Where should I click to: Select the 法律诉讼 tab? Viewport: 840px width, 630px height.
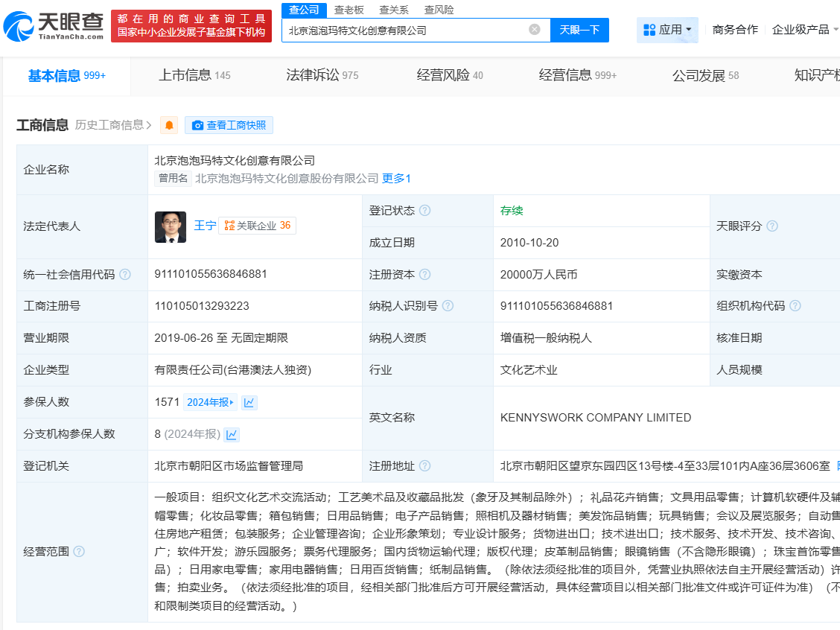322,75
